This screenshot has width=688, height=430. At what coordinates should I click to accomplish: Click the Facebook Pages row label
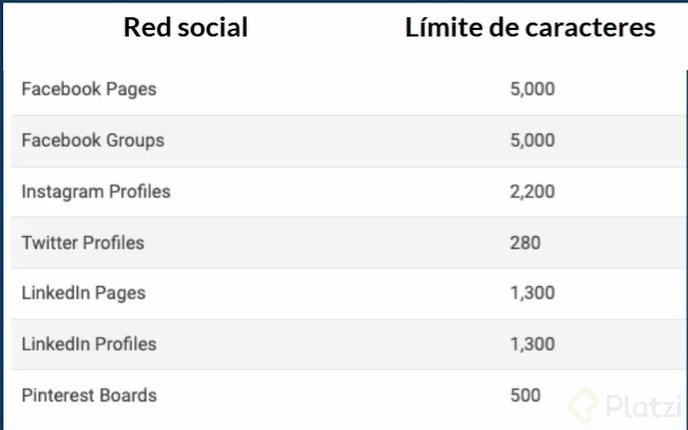[x=89, y=89]
